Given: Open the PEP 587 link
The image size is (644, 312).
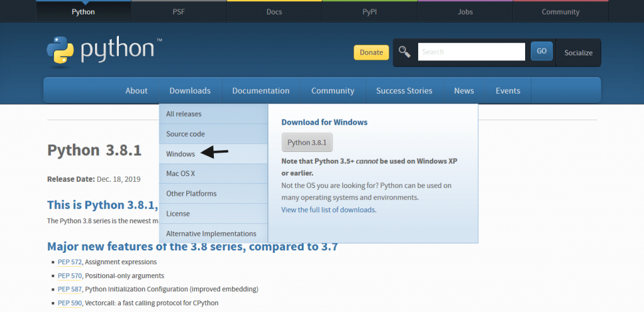Looking at the screenshot, I should point(70,289).
